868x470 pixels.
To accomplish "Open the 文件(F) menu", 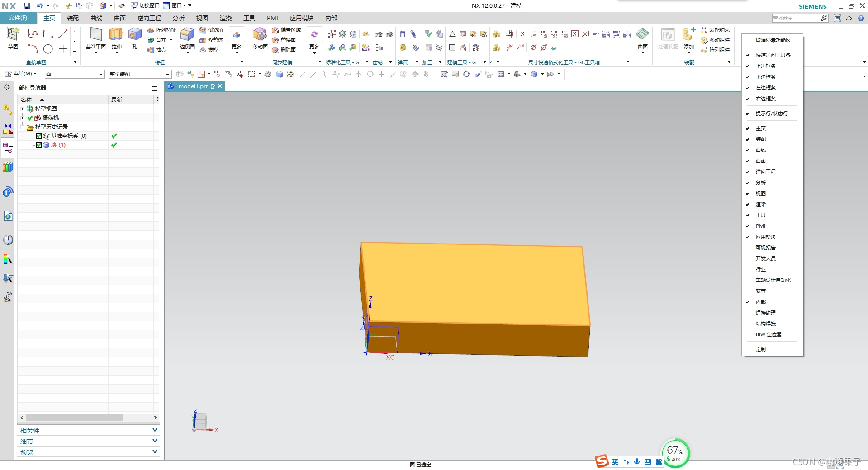I will click(x=18, y=18).
